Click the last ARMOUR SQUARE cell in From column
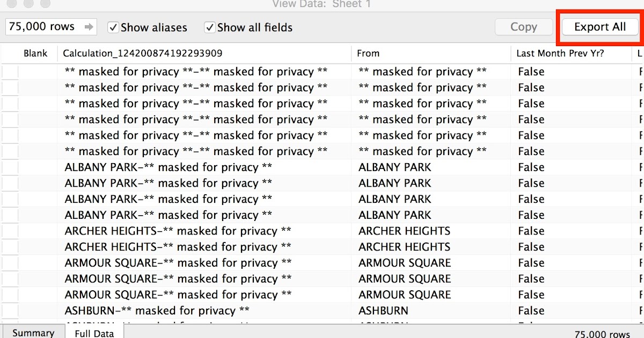Image resolution: width=644 pixels, height=338 pixels. (405, 295)
